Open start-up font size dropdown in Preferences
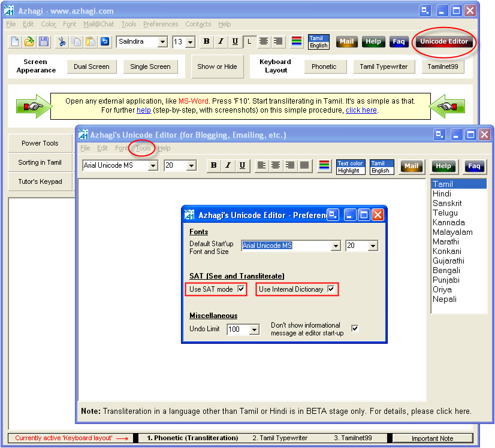Screen dimensions: 495x448 tap(373, 246)
